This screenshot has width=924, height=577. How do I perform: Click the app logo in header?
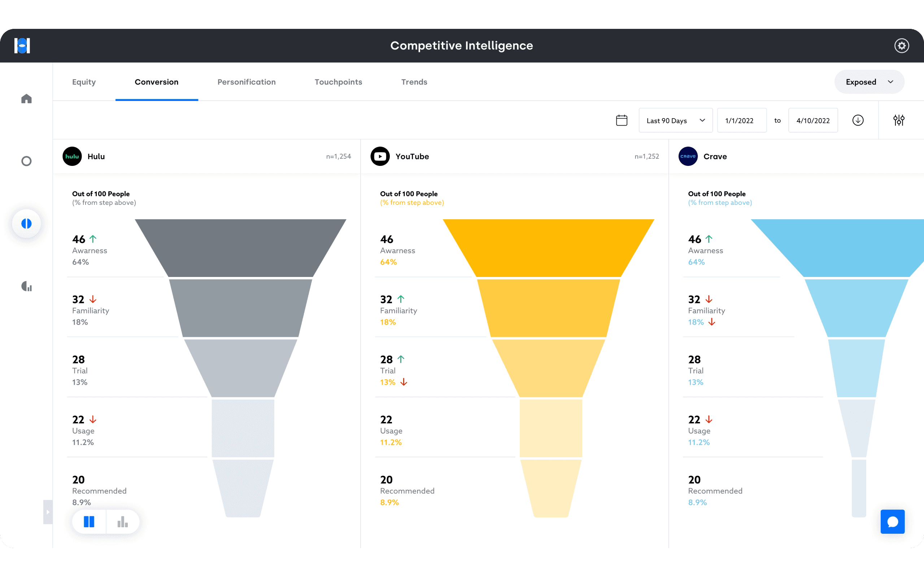[22, 46]
